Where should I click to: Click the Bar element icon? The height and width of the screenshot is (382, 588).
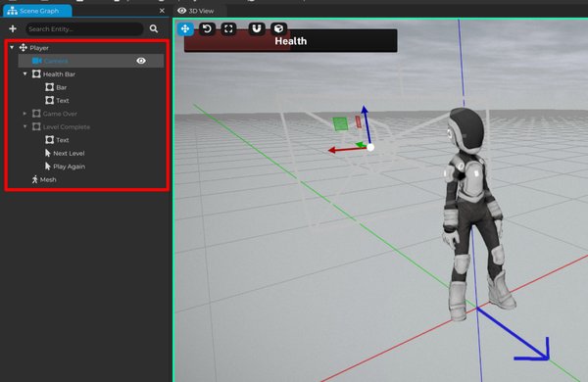50,87
